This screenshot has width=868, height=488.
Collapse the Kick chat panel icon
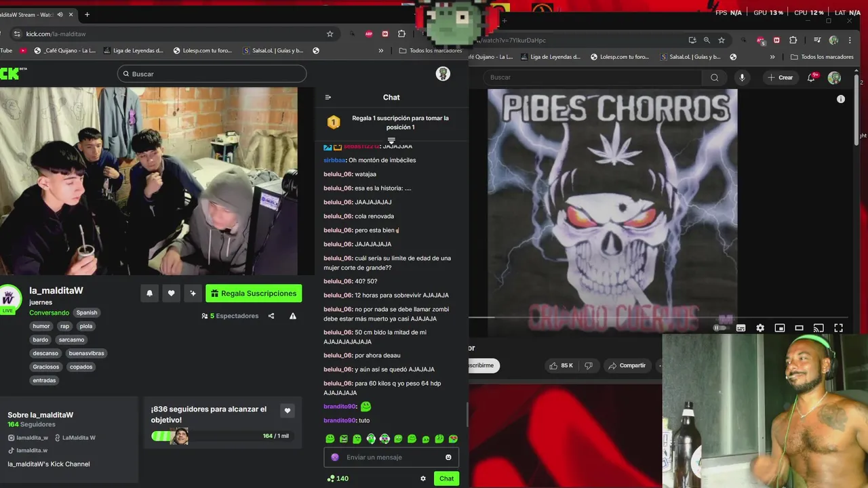click(x=328, y=97)
